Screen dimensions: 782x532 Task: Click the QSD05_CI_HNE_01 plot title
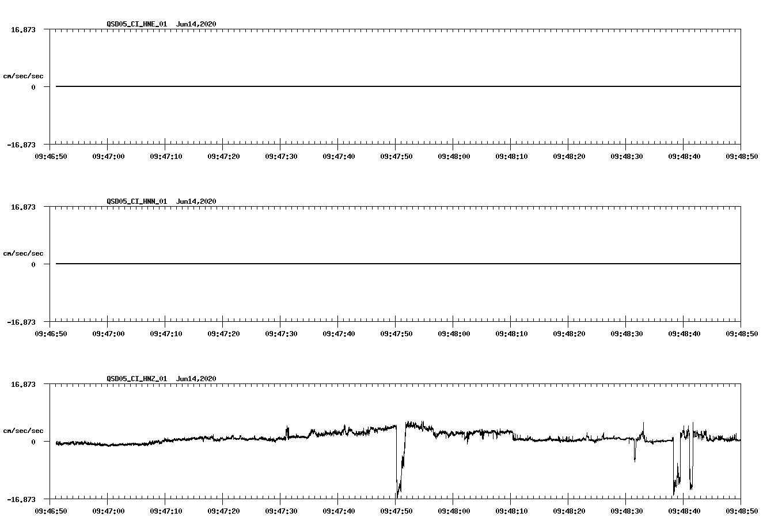(x=137, y=24)
